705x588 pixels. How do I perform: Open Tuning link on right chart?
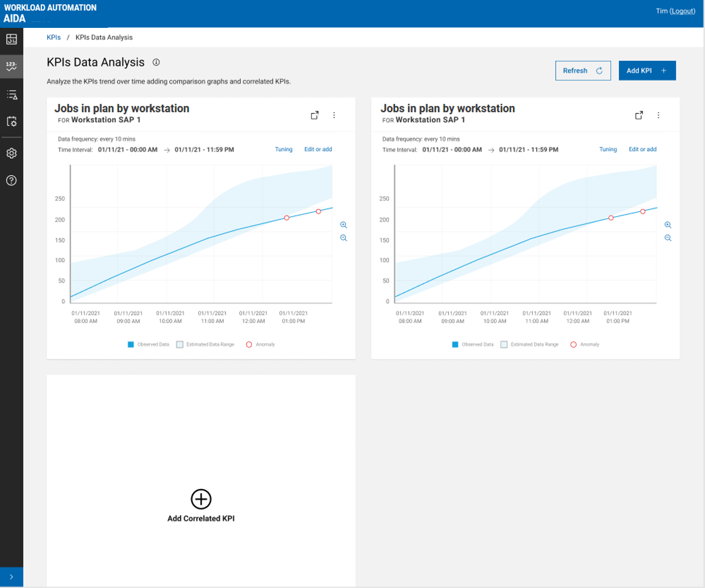coord(608,150)
